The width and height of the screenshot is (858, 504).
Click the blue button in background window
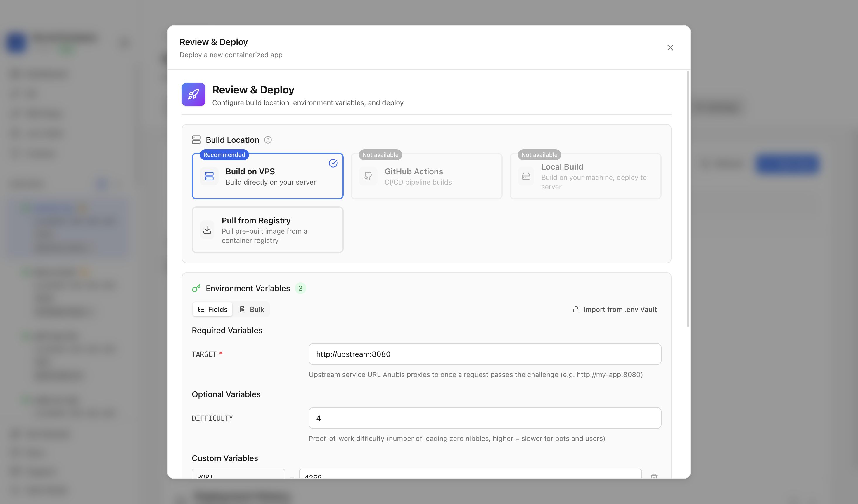(x=787, y=164)
